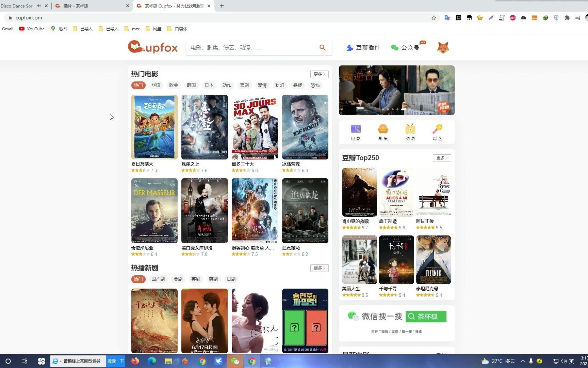Screen dimensions: 588x368
Task: Open 黑白魔女库伊拉 title link
Action: [197, 248]
